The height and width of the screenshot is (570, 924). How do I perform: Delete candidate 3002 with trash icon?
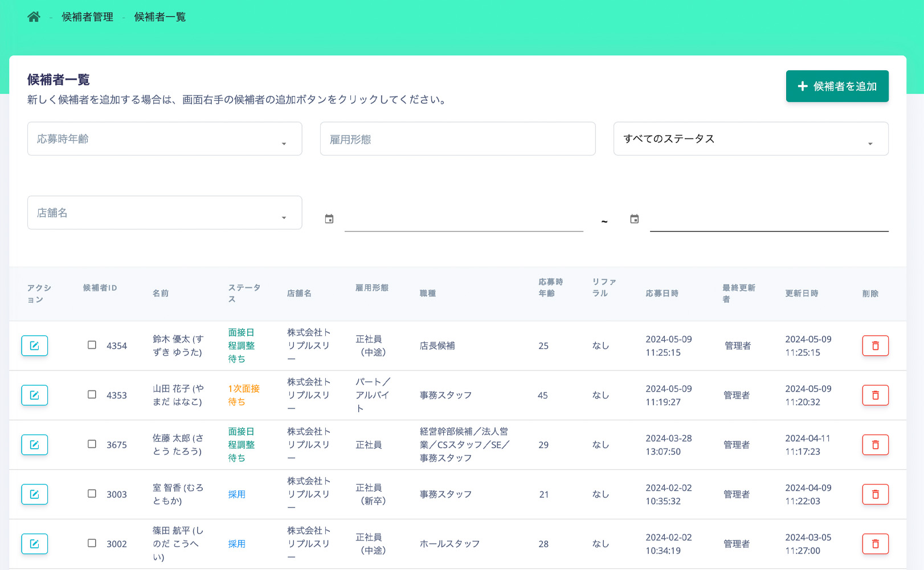[x=876, y=544]
